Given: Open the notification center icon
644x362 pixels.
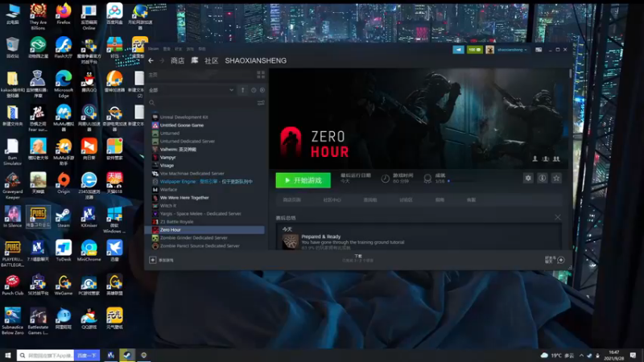Looking at the screenshot, I should pos(633,355).
